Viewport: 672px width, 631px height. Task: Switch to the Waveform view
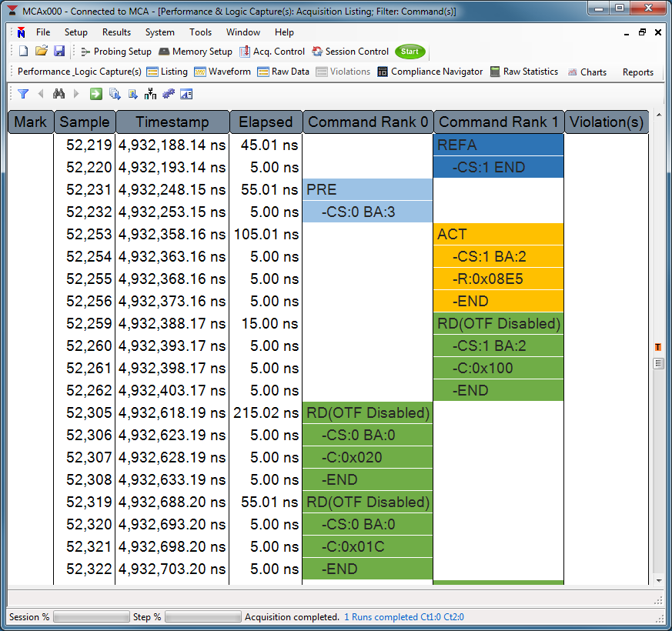point(222,72)
